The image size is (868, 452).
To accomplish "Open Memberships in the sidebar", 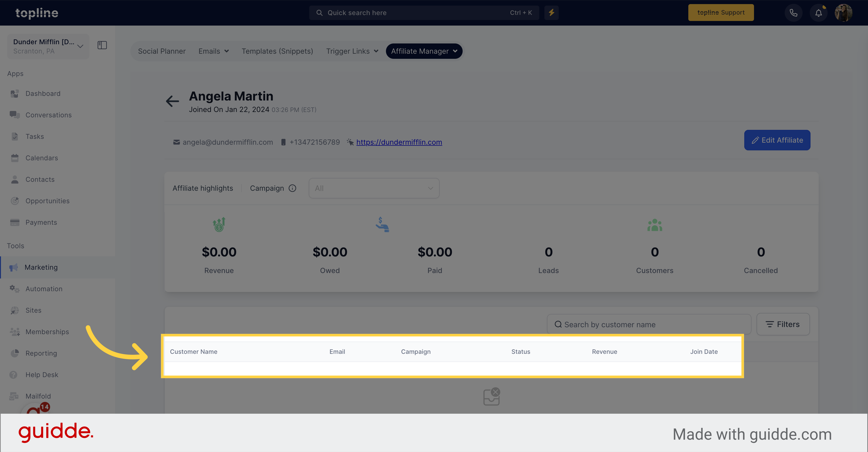I will tap(47, 332).
